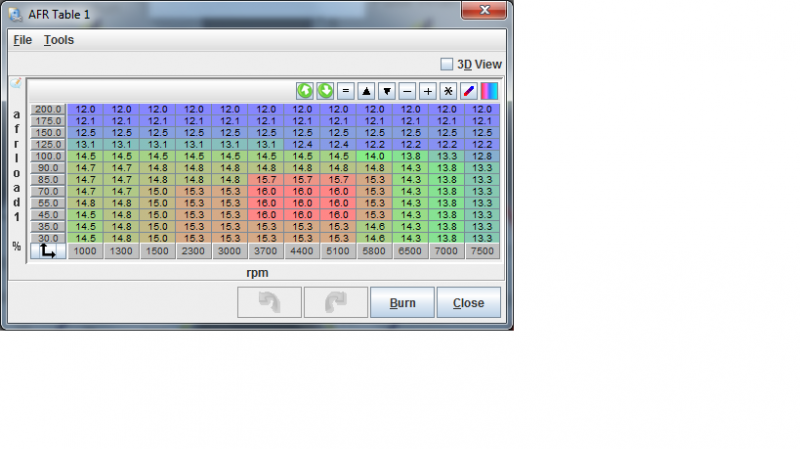
Task: Select the 175.0 load axis label
Action: (48, 121)
